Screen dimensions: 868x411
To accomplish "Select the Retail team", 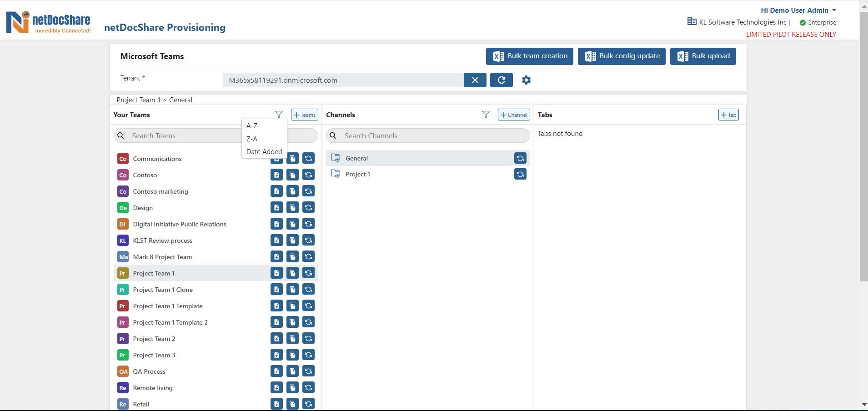I will pyautogui.click(x=141, y=404).
